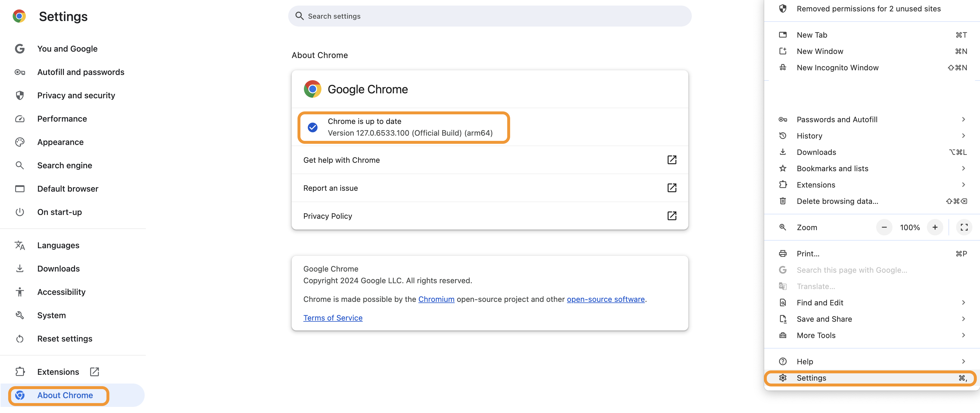Click the Privacy Policy external link icon
The height and width of the screenshot is (413, 980).
(x=671, y=216)
